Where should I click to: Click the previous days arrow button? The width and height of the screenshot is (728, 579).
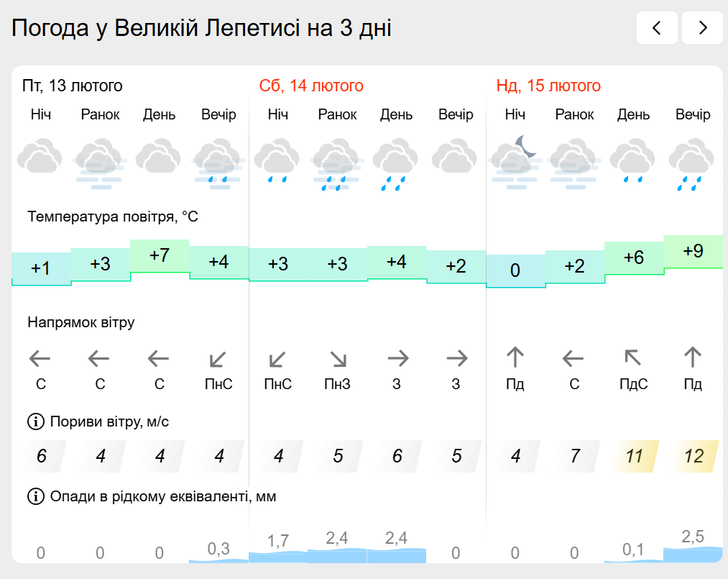tap(657, 28)
